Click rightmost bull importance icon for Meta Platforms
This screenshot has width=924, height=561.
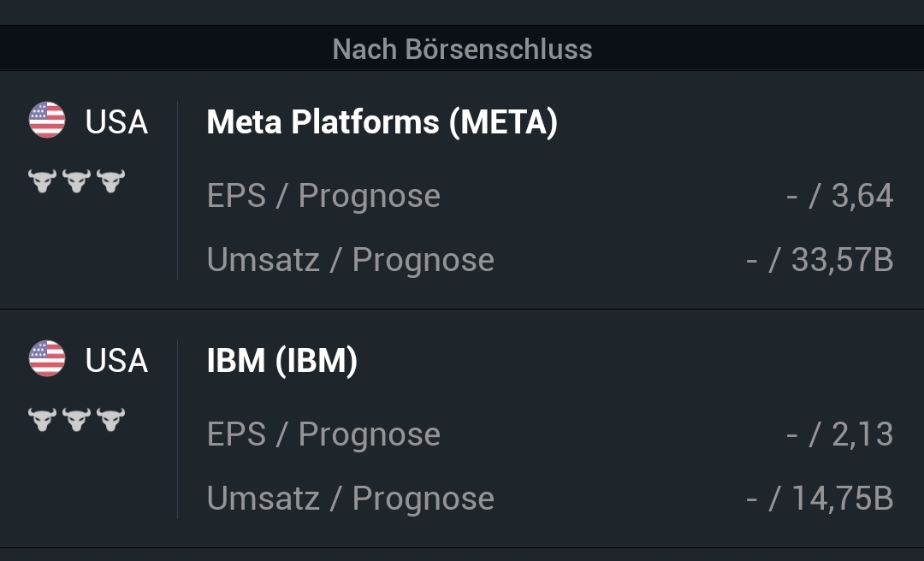pos(110,180)
